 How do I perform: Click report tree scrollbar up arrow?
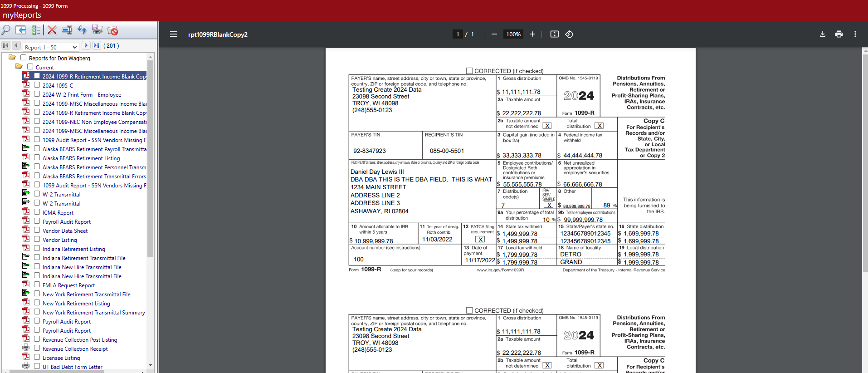151,57
